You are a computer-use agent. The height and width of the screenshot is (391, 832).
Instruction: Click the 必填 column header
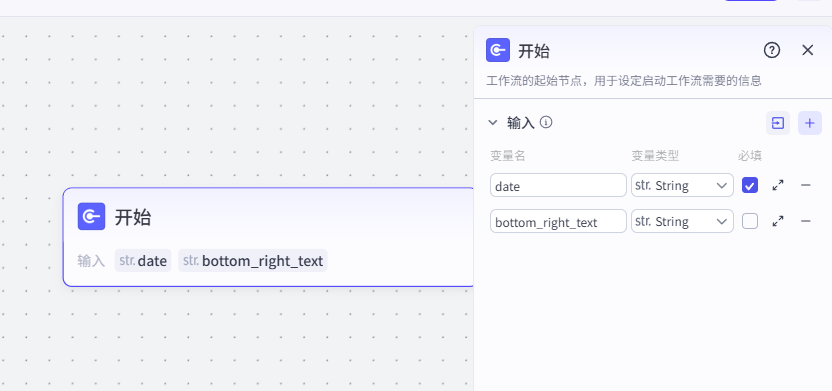[x=750, y=155]
